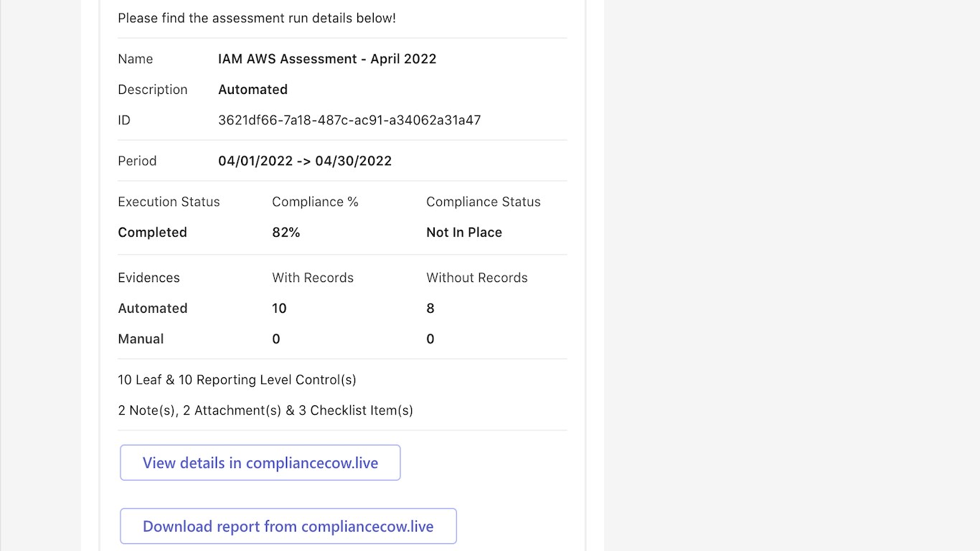Image resolution: width=980 pixels, height=551 pixels.
Task: Click the Manual evidences row label
Action: [x=141, y=339]
